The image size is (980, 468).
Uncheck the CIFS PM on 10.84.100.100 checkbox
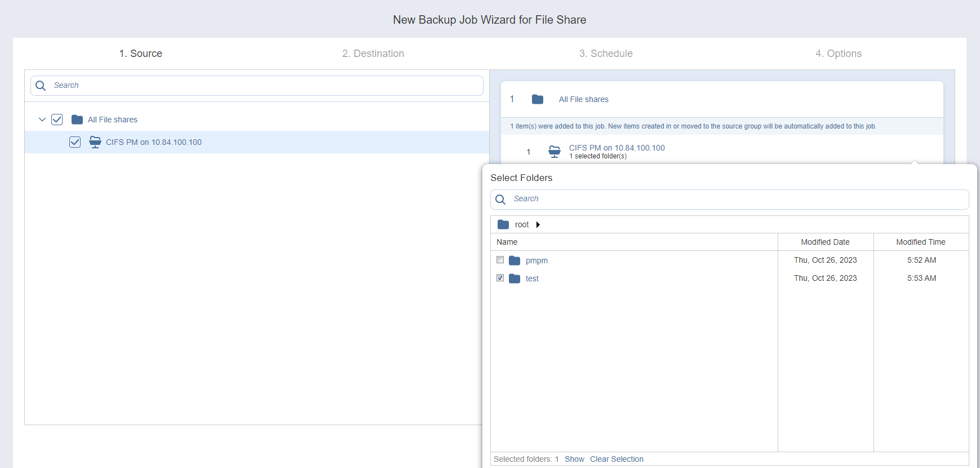[75, 142]
